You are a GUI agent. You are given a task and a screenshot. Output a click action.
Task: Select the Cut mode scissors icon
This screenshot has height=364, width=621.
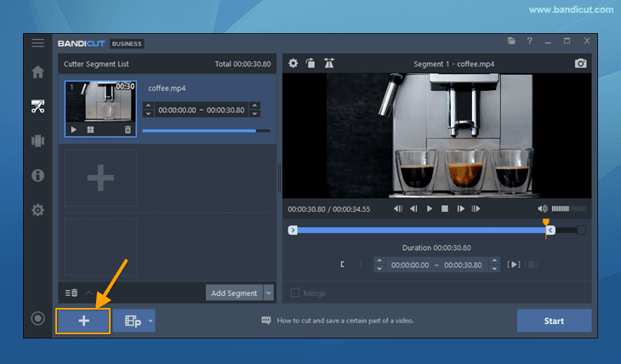point(38,106)
